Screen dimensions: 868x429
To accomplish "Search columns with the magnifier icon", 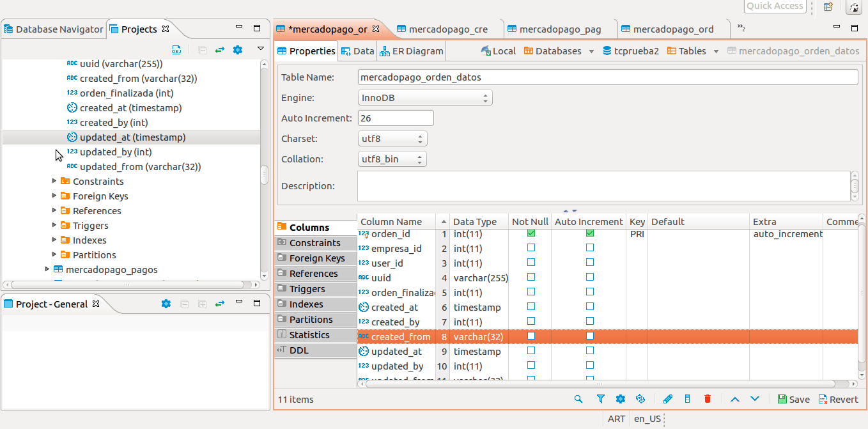I will tap(578, 399).
